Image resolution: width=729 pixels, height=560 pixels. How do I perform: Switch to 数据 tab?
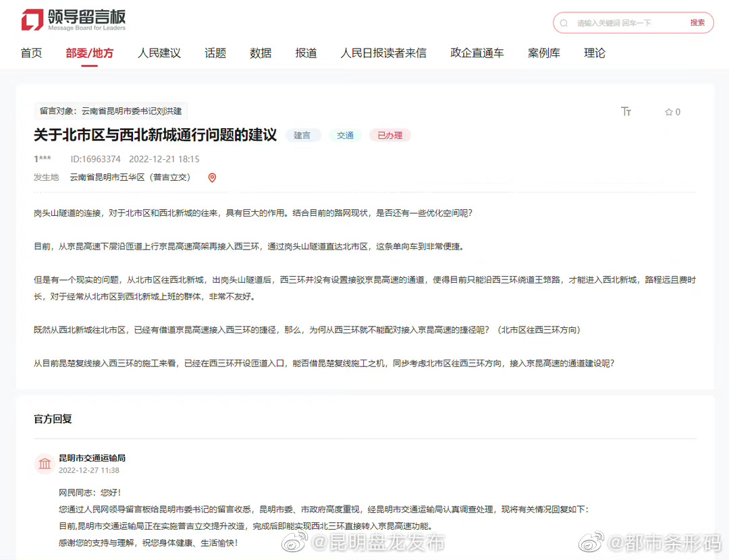(x=261, y=53)
